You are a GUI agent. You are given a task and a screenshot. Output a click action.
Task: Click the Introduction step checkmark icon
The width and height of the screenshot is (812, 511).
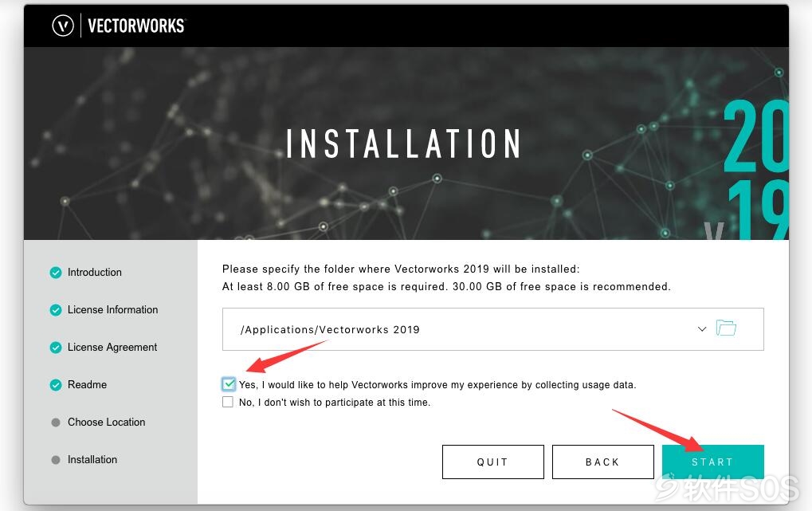coord(56,273)
